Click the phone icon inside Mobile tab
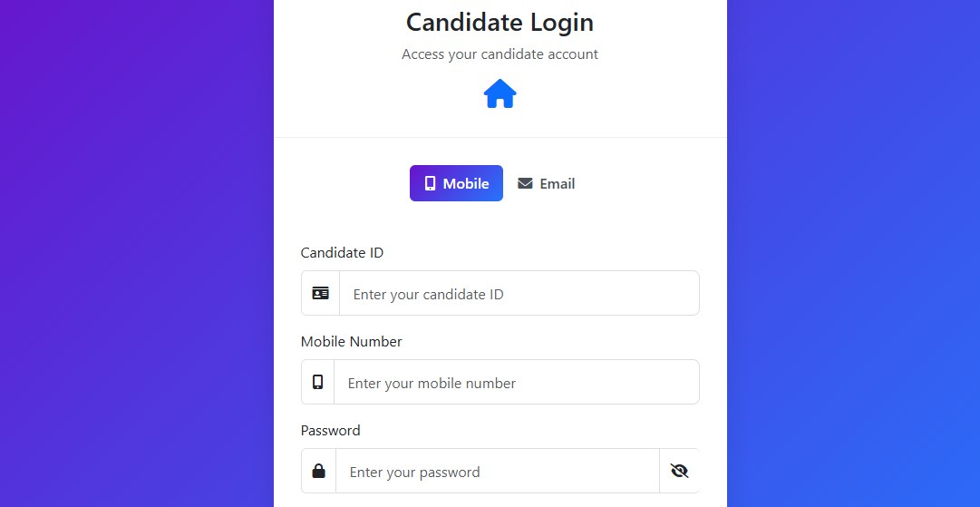This screenshot has height=507, width=980. pyautogui.click(x=431, y=183)
